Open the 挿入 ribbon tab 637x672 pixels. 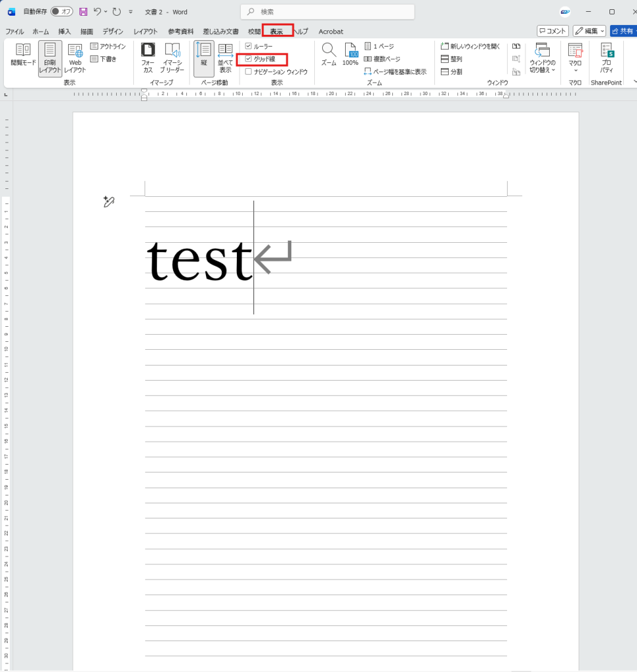coord(64,31)
